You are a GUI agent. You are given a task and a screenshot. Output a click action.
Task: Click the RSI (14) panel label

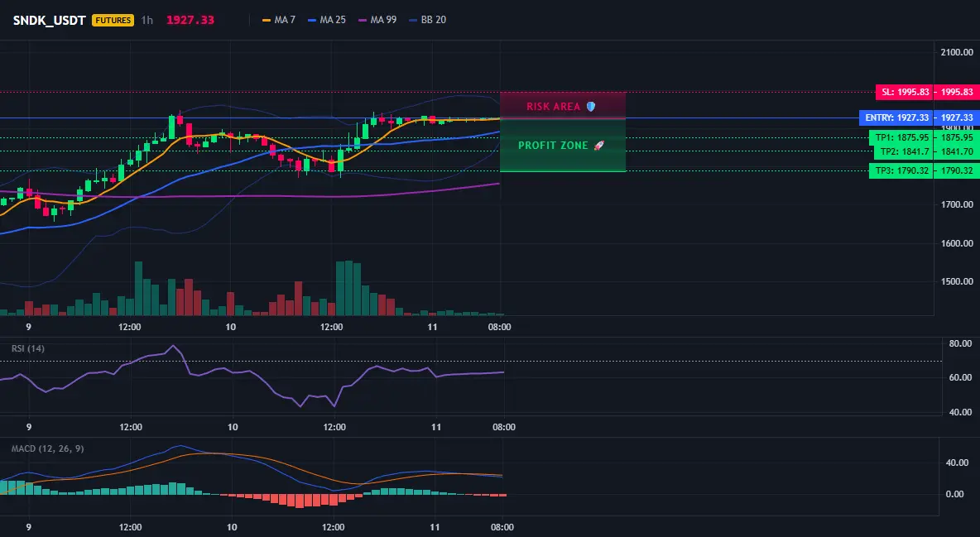[28, 348]
